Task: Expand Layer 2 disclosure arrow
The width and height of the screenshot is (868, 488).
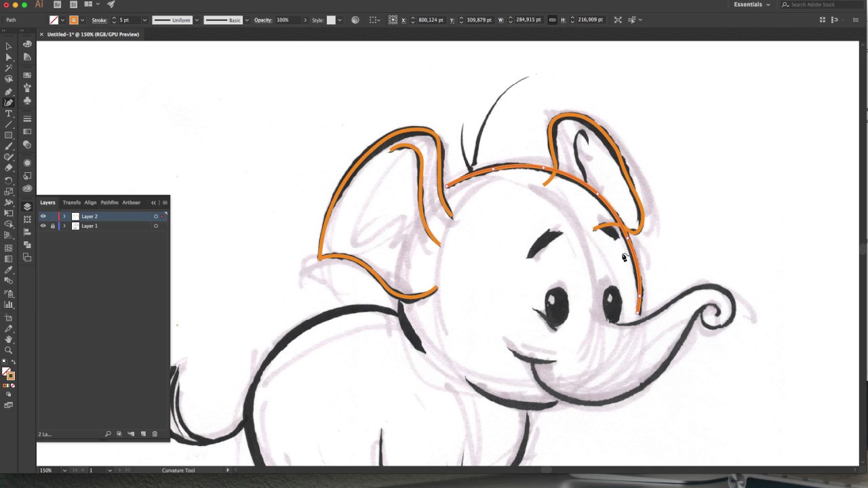Action: click(x=64, y=216)
